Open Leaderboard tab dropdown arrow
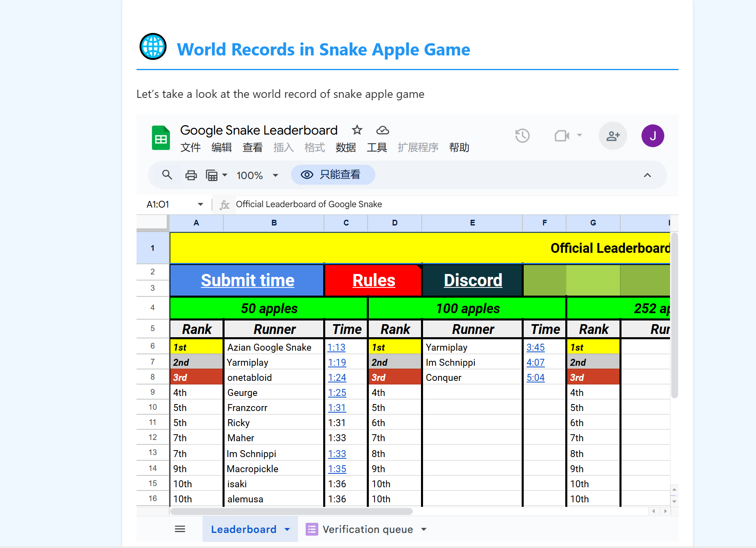 pyautogui.click(x=287, y=529)
